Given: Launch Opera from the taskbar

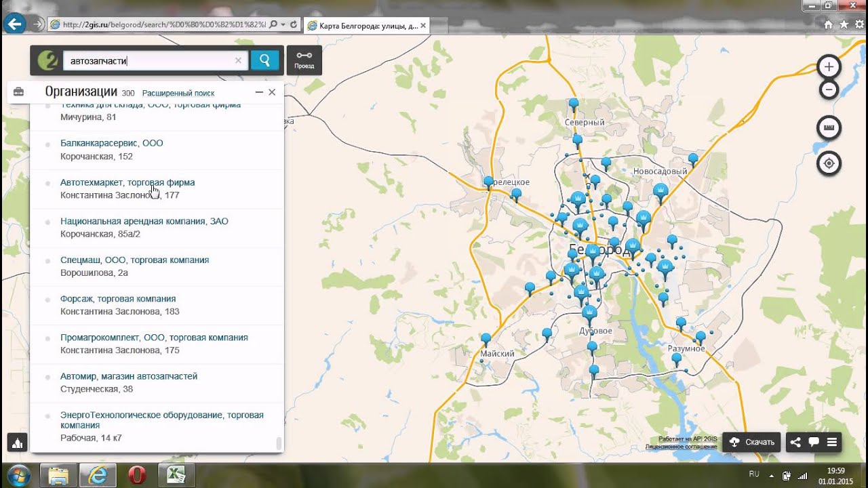Looking at the screenshot, I should [x=137, y=475].
